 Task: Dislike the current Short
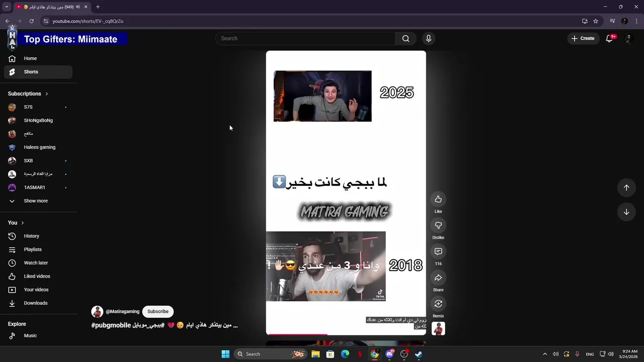pyautogui.click(x=438, y=225)
